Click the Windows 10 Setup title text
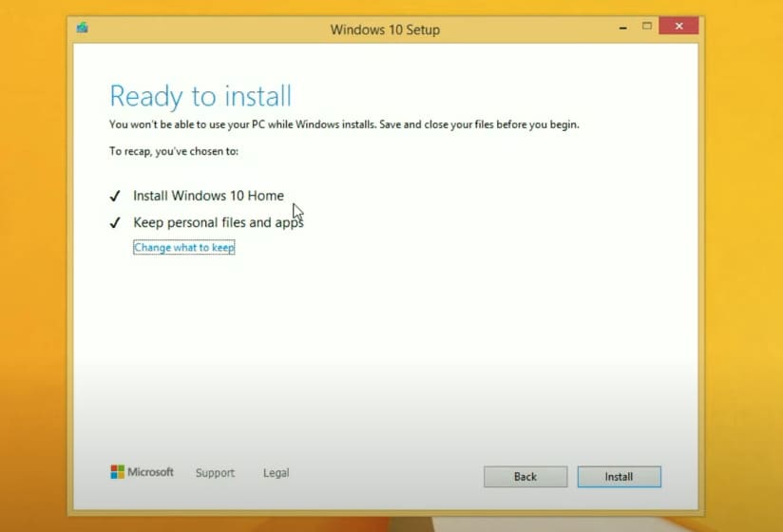 pyautogui.click(x=385, y=29)
